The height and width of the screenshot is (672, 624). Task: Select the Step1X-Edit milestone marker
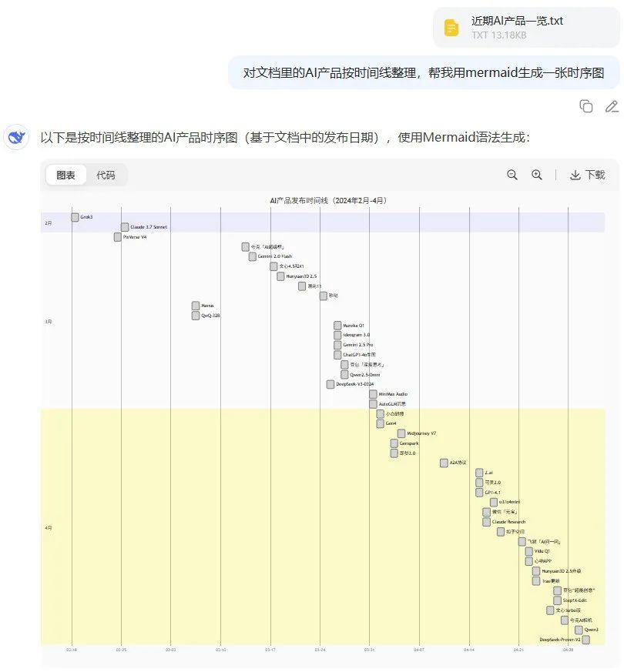[558, 601]
